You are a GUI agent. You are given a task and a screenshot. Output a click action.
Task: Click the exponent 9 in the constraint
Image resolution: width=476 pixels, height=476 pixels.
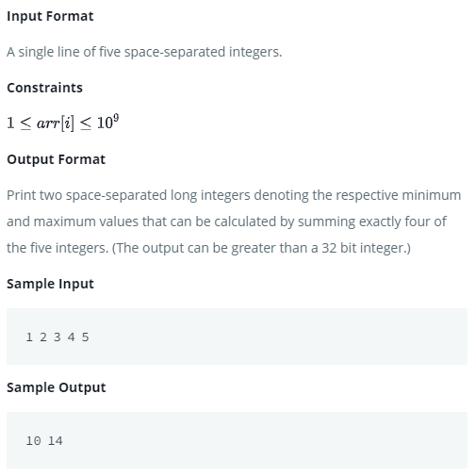(x=116, y=118)
